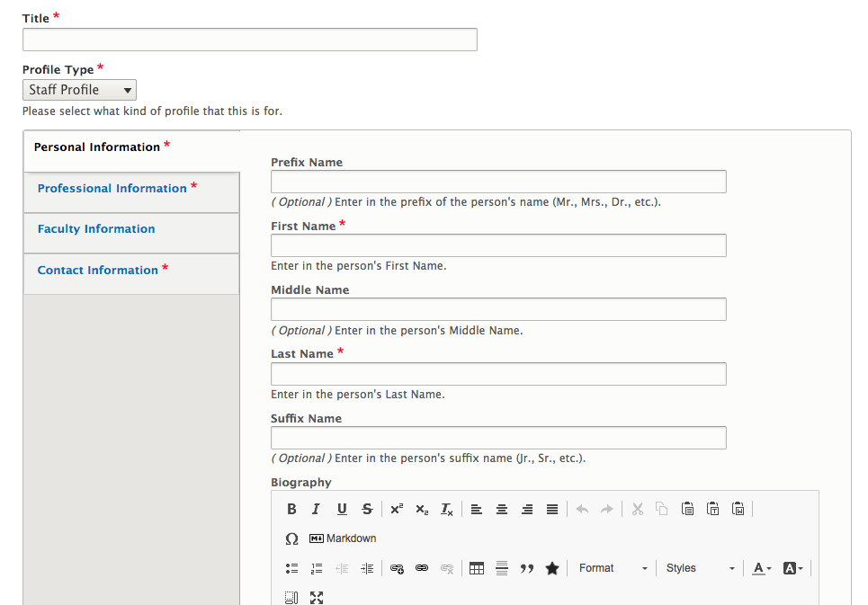Insert a special character (omega icon)
This screenshot has height=605, width=868.
coord(291,538)
